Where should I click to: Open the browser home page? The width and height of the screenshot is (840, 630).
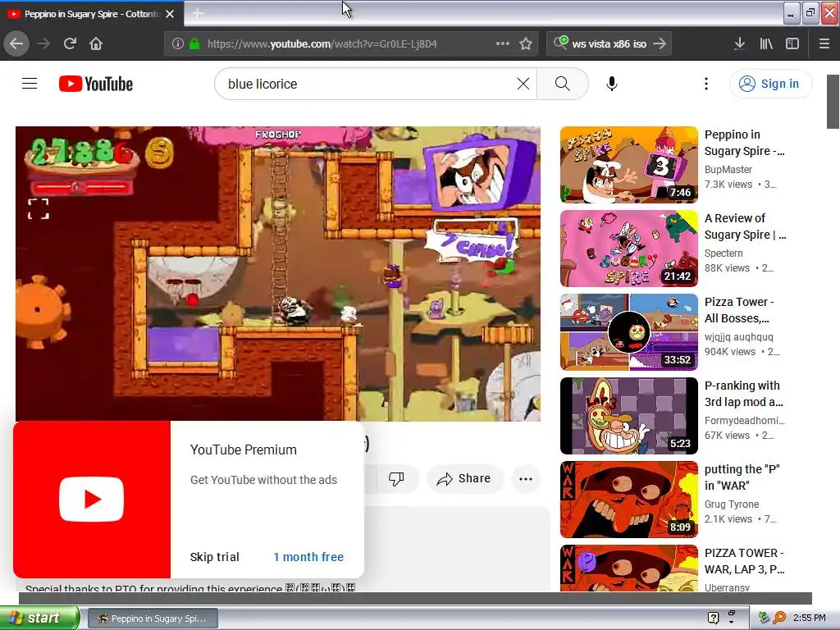pyautogui.click(x=96, y=44)
